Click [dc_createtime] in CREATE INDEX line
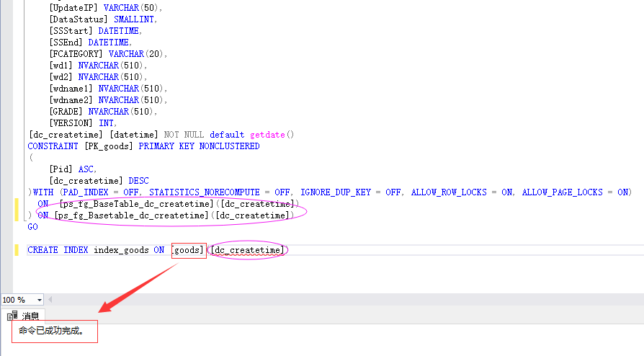The height and width of the screenshot is (356, 644). click(247, 250)
